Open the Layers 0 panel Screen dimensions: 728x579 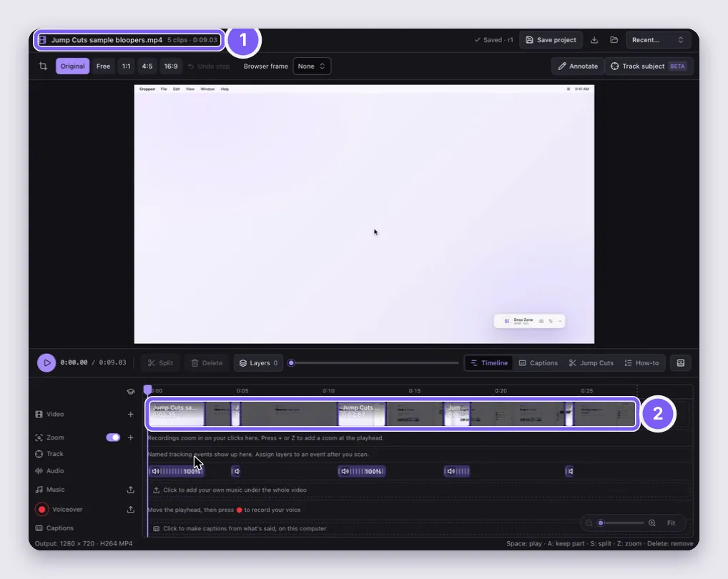coord(259,363)
